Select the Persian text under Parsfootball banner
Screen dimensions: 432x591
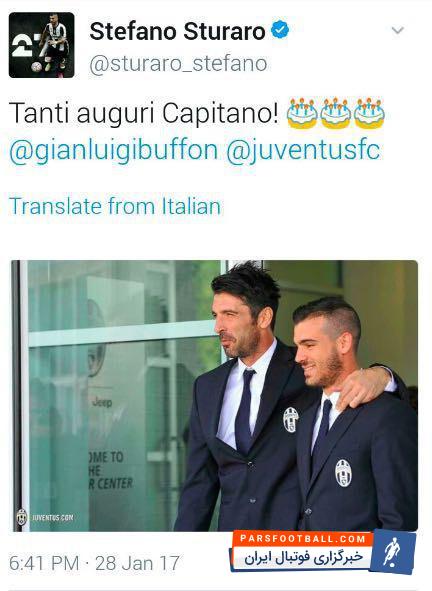pos(303,557)
